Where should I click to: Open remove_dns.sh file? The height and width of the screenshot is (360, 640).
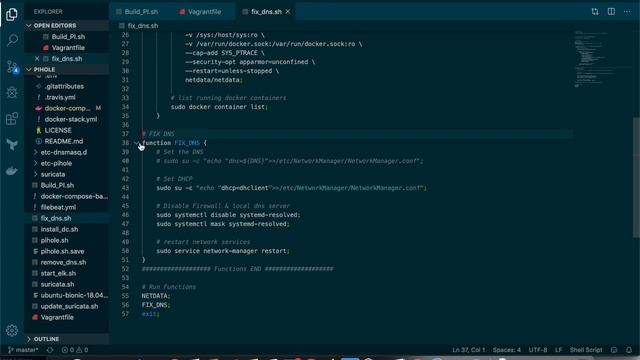[x=63, y=262]
